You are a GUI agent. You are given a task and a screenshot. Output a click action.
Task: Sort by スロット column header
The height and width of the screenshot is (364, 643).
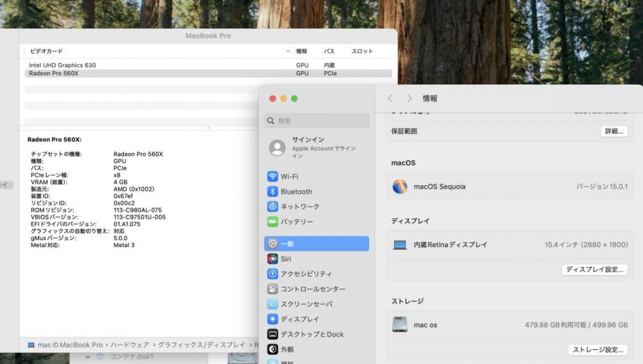coord(362,51)
